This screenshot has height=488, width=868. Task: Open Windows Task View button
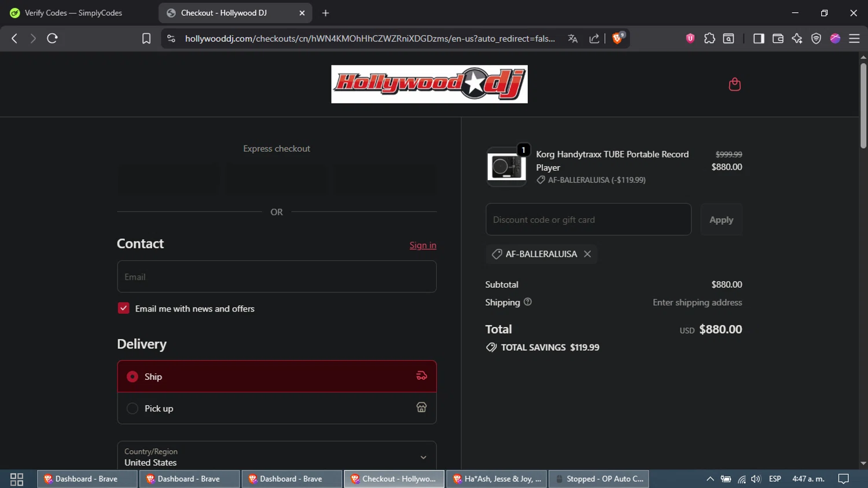[x=17, y=479]
